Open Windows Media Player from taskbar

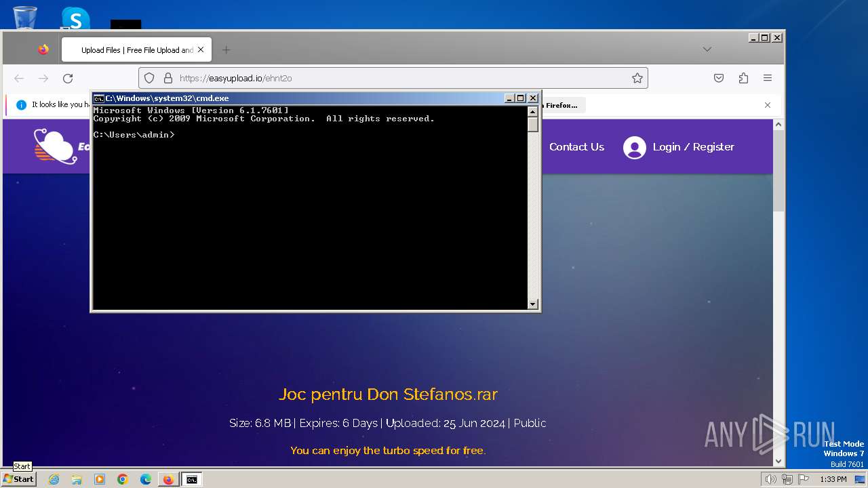click(x=100, y=479)
